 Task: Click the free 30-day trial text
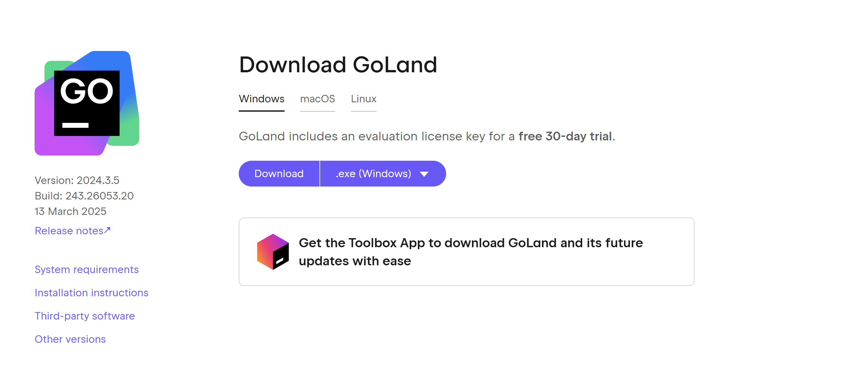(565, 137)
